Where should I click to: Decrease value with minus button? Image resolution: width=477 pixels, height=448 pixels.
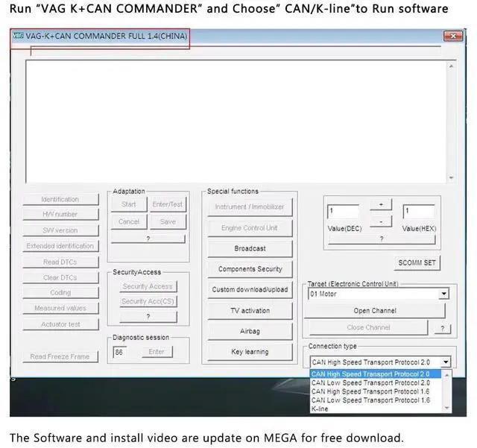pyautogui.click(x=381, y=222)
